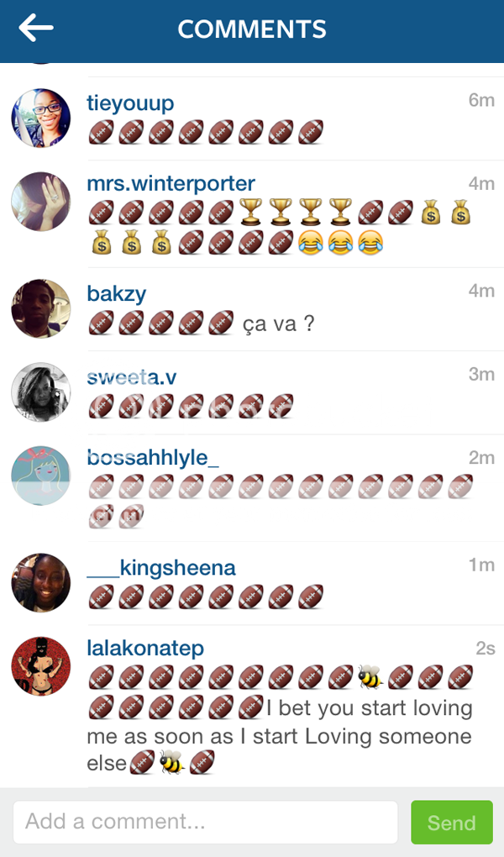Image resolution: width=504 pixels, height=857 pixels.
Task: Tap ___kingsheena's profile photo
Action: point(41,582)
